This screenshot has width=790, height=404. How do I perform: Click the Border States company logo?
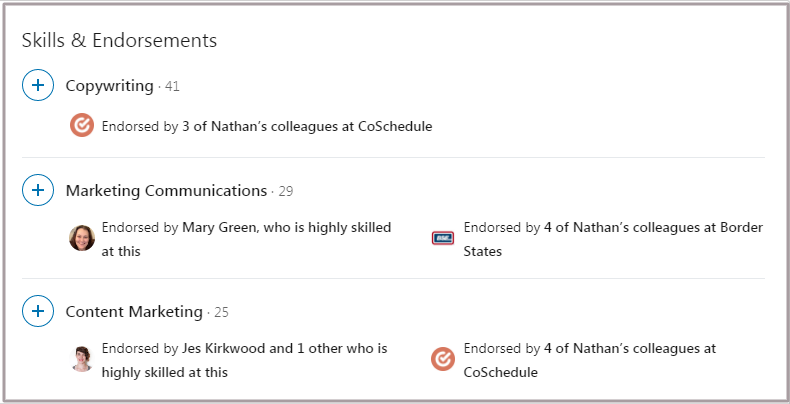pyautogui.click(x=443, y=238)
